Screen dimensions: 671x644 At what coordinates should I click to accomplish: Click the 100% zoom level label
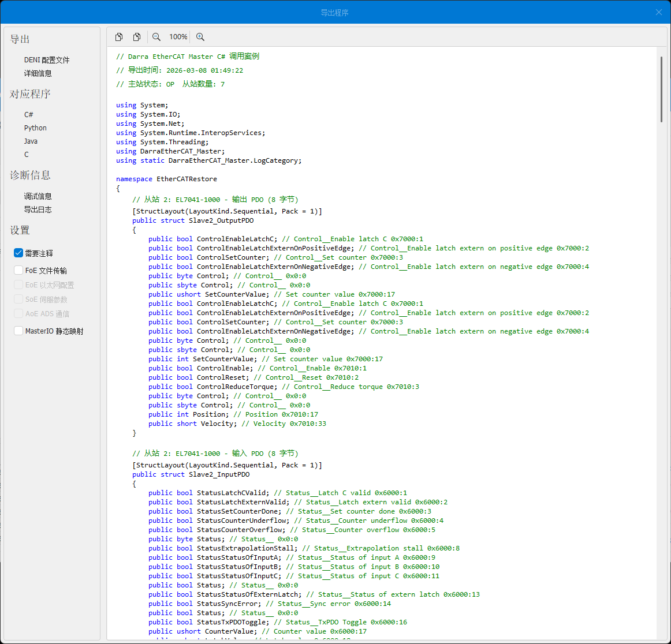(x=178, y=37)
